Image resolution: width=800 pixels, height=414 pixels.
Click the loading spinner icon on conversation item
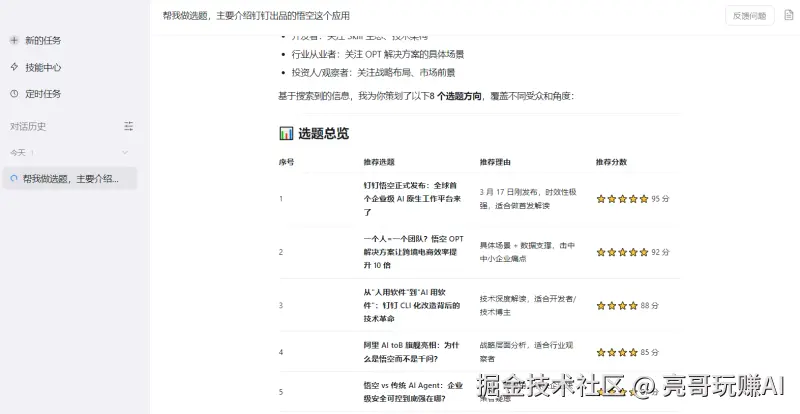point(14,179)
